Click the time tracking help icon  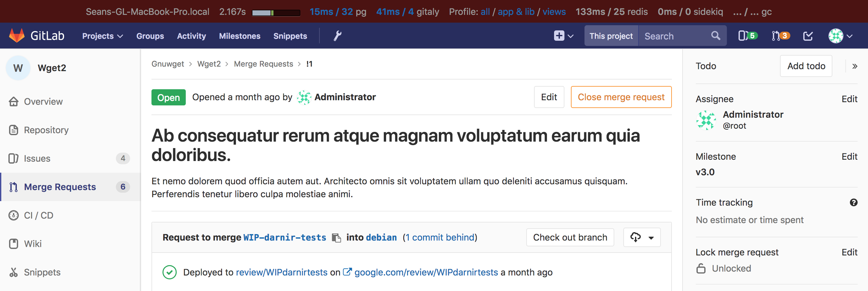click(x=853, y=202)
